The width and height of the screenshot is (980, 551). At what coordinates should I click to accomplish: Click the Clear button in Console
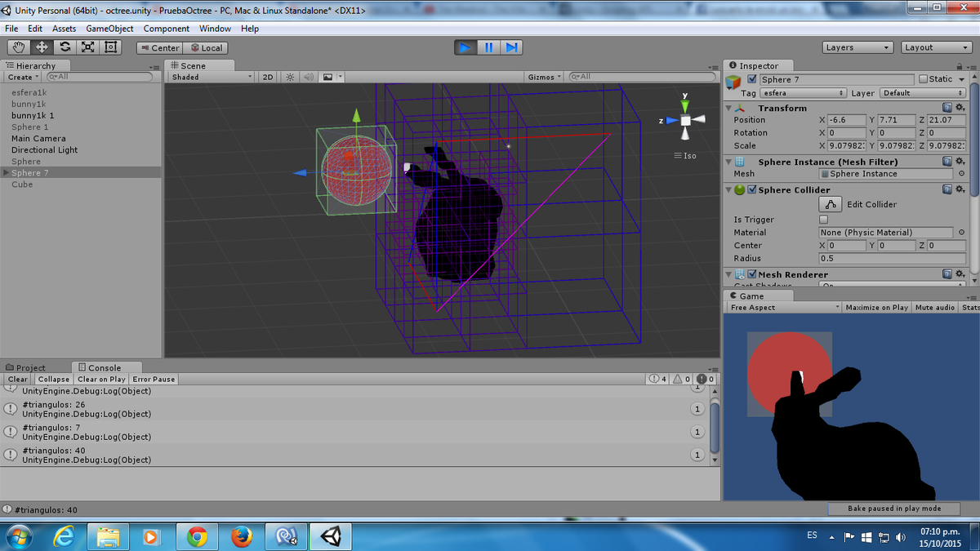(x=18, y=379)
